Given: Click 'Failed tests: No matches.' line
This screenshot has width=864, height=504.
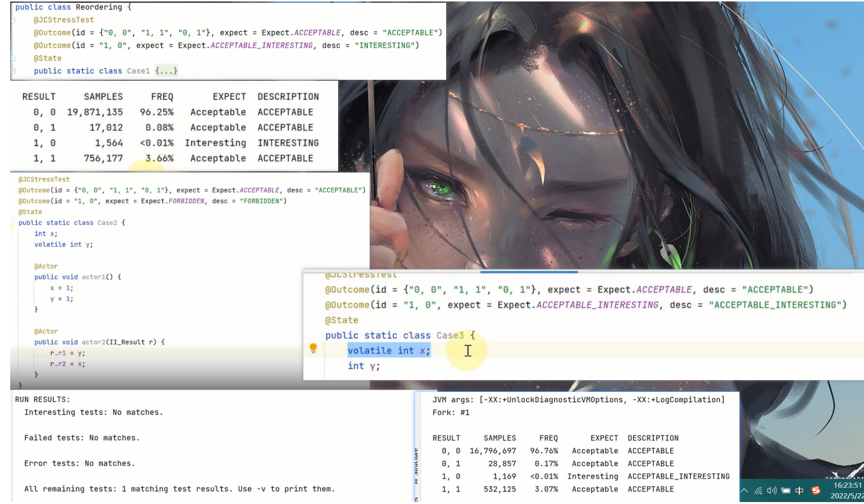Looking at the screenshot, I should pyautogui.click(x=82, y=438).
